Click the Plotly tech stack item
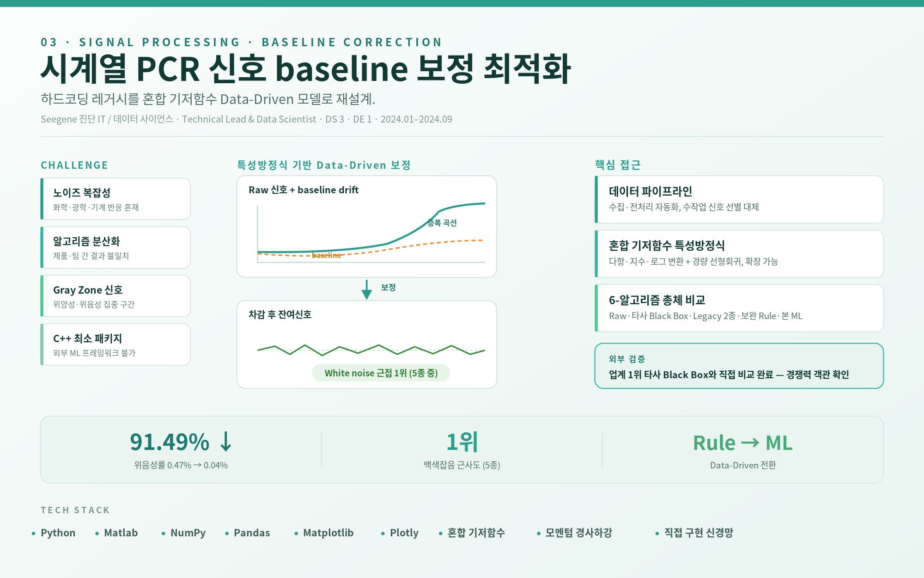924x578 pixels. (x=404, y=533)
